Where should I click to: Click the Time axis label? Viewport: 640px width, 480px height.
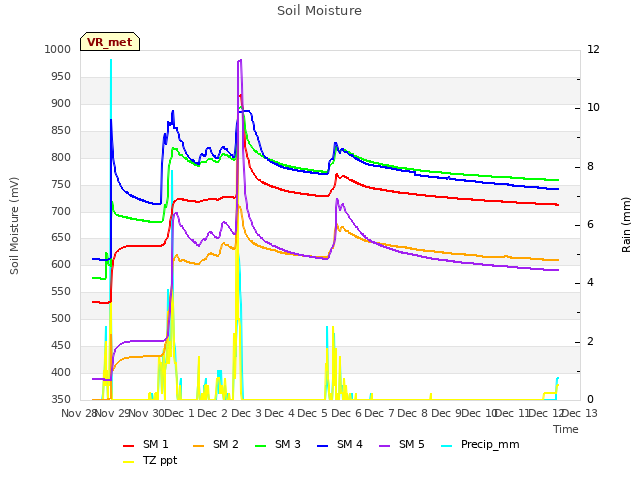tap(566, 429)
